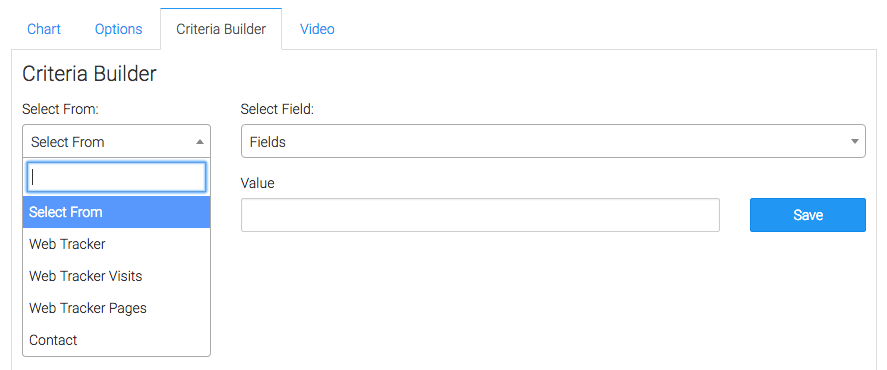Screen dimensions: 887x370
Task: Click into the Value text field
Action: [x=480, y=215]
